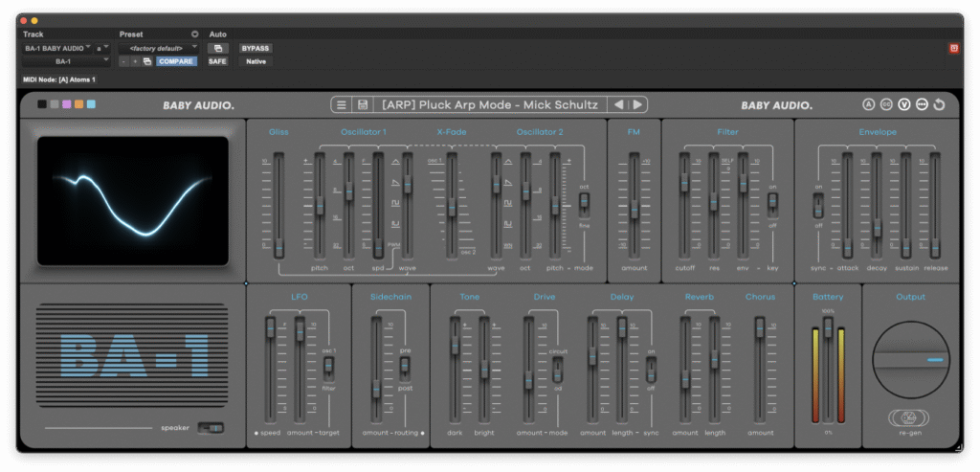The width and height of the screenshot is (980, 472).
Task: Click the Native button
Action: tap(256, 61)
